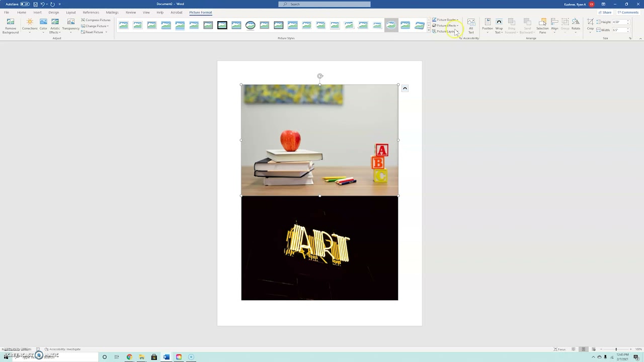Screen dimensions: 644x362
Task: Open the Corrections options
Action: 30,27
